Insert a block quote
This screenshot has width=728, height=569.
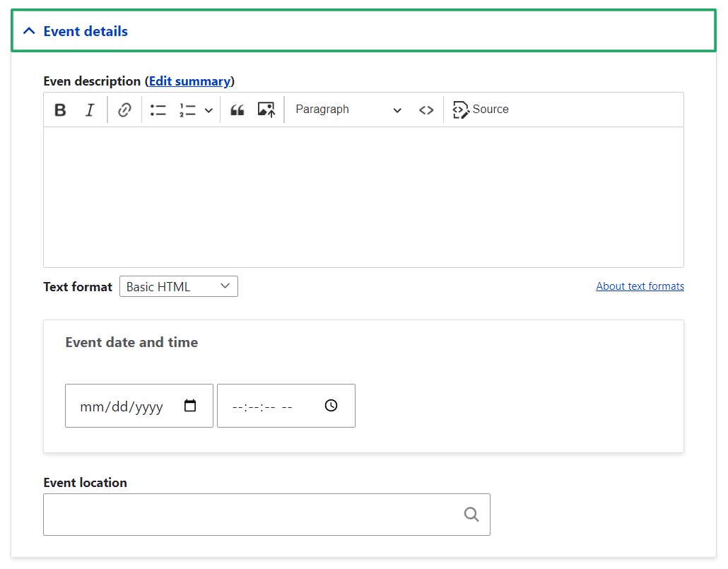point(237,110)
